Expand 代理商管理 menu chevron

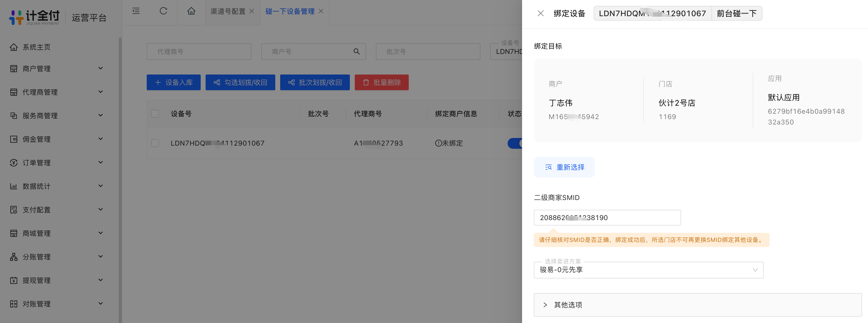(x=100, y=92)
